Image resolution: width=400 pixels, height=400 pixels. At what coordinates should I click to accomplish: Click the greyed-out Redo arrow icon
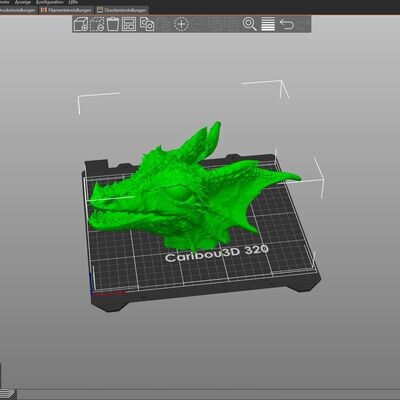303,24
